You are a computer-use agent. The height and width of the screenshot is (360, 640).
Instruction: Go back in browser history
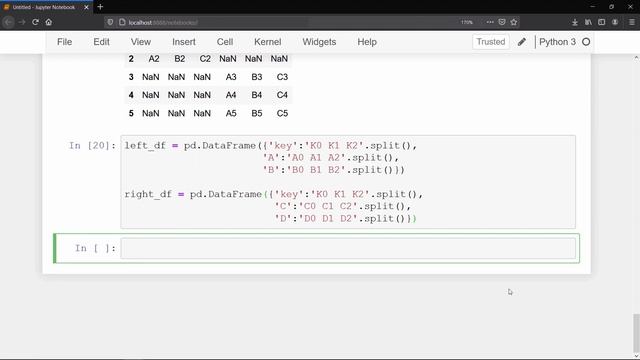pyautogui.click(x=9, y=22)
